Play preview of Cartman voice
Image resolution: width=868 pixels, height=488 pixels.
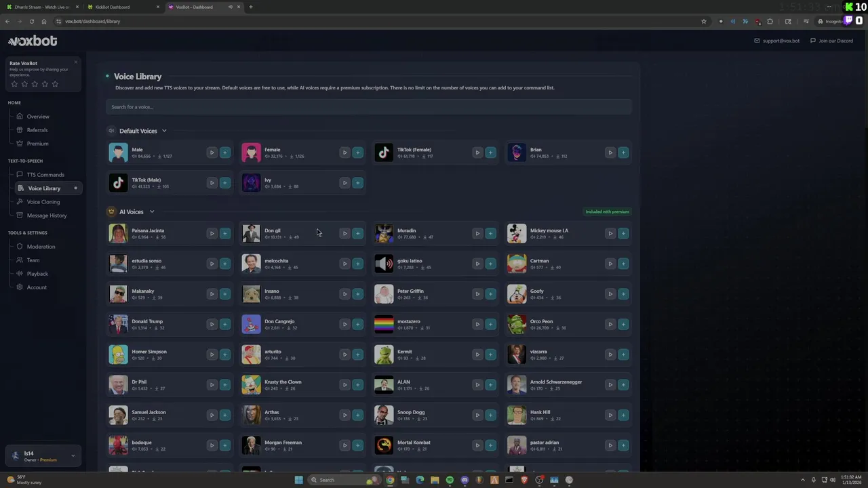610,264
